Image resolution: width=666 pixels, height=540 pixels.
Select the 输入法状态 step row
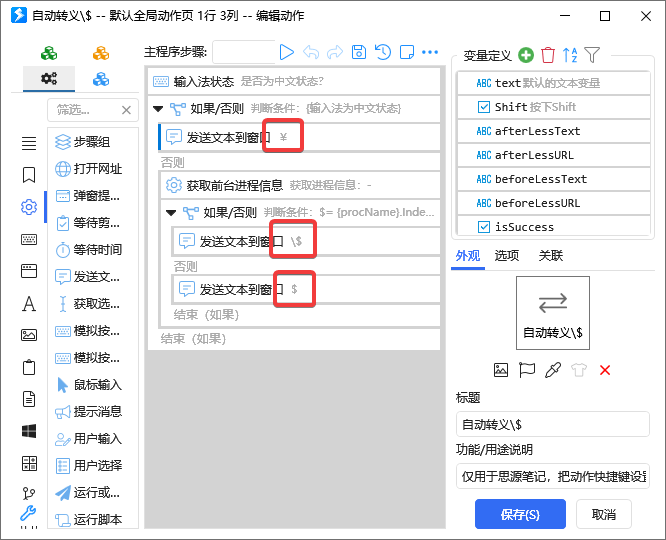(x=294, y=81)
